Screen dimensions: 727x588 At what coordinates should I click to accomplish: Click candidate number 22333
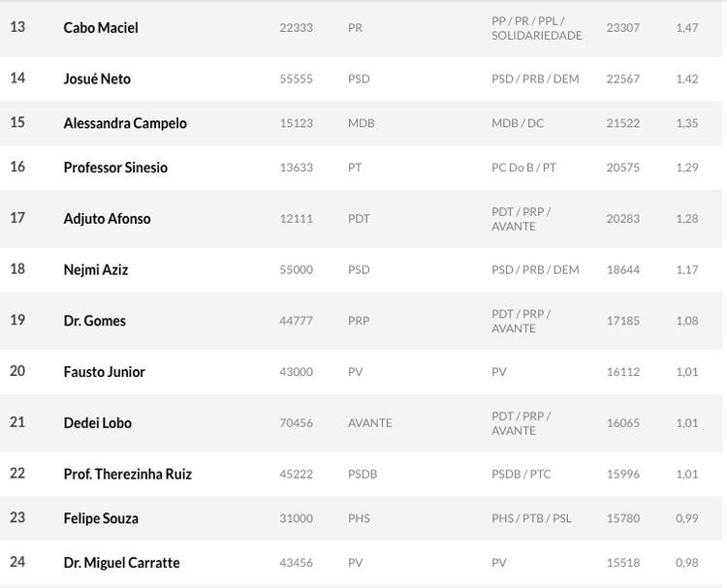[x=297, y=28]
